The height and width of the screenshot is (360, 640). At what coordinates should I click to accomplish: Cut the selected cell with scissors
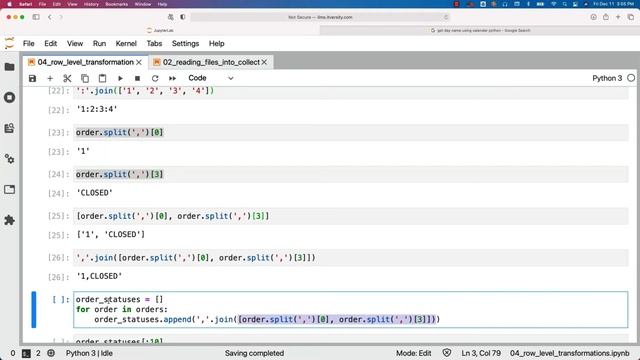pyautogui.click(x=67, y=78)
